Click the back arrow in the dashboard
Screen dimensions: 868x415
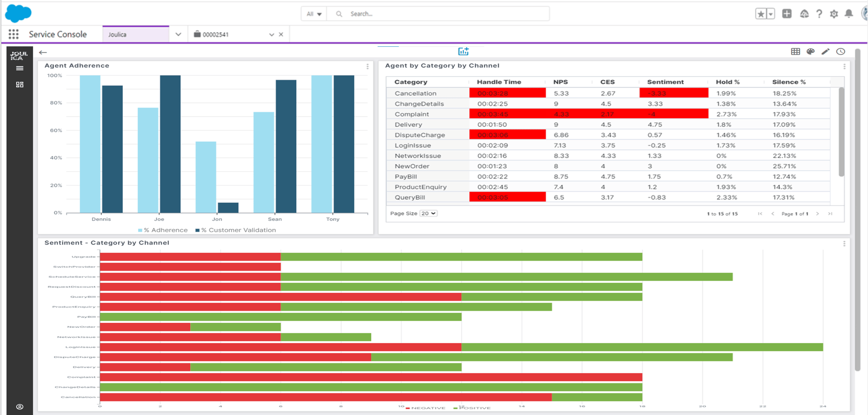tap(43, 52)
